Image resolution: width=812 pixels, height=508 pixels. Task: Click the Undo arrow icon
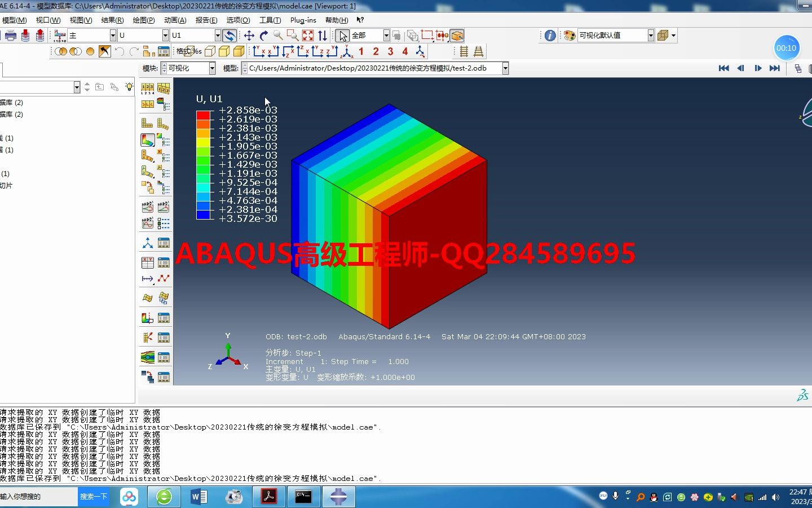pos(119,51)
